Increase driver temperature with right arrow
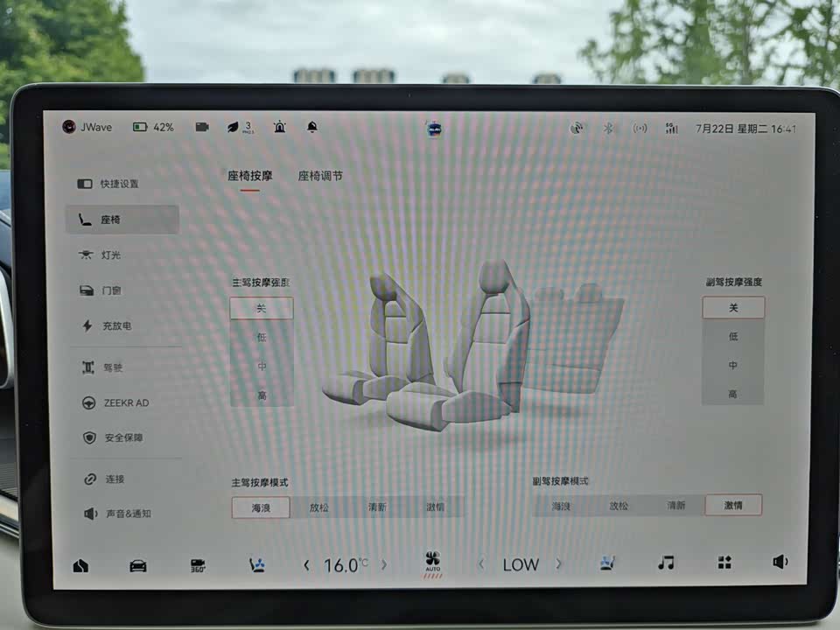Viewport: 840px width, 630px height. point(384,565)
